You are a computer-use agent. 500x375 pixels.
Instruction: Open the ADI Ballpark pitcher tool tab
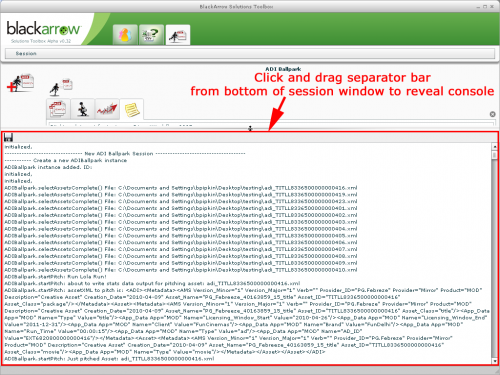pyautogui.click(x=178, y=35)
